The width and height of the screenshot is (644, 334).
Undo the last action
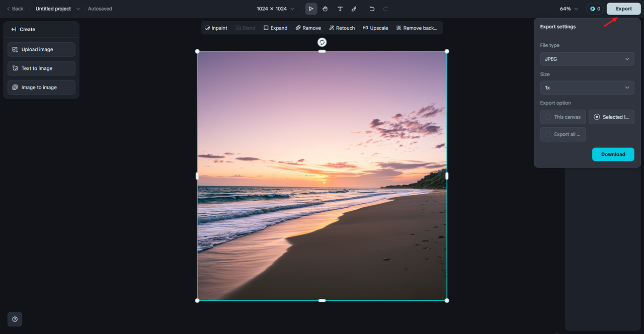point(371,9)
